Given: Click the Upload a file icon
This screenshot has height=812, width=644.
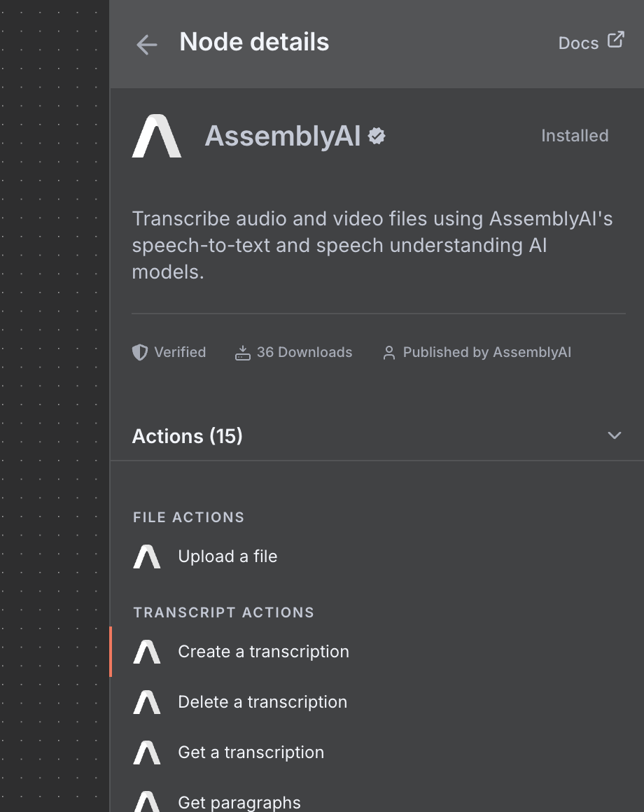Looking at the screenshot, I should click(147, 557).
